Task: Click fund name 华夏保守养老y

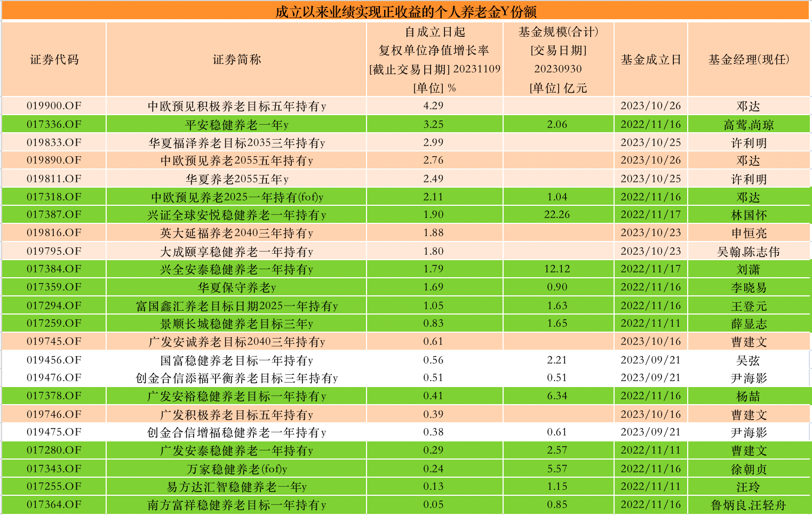Action: 237,287
